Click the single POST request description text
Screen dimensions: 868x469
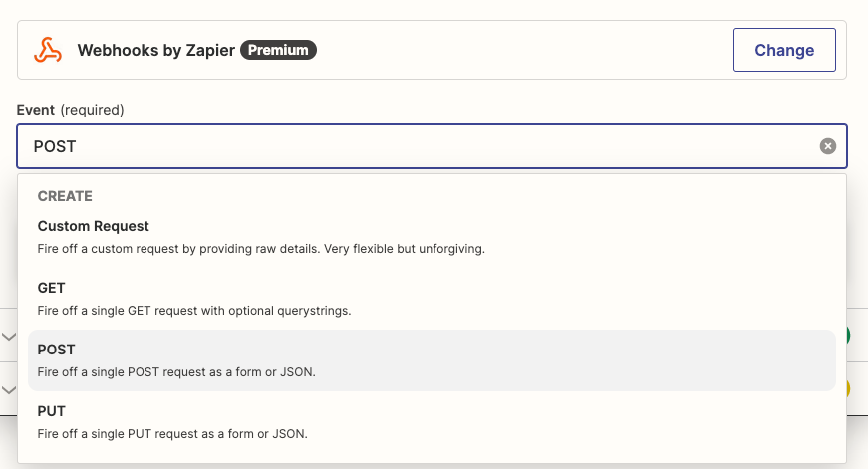176,371
